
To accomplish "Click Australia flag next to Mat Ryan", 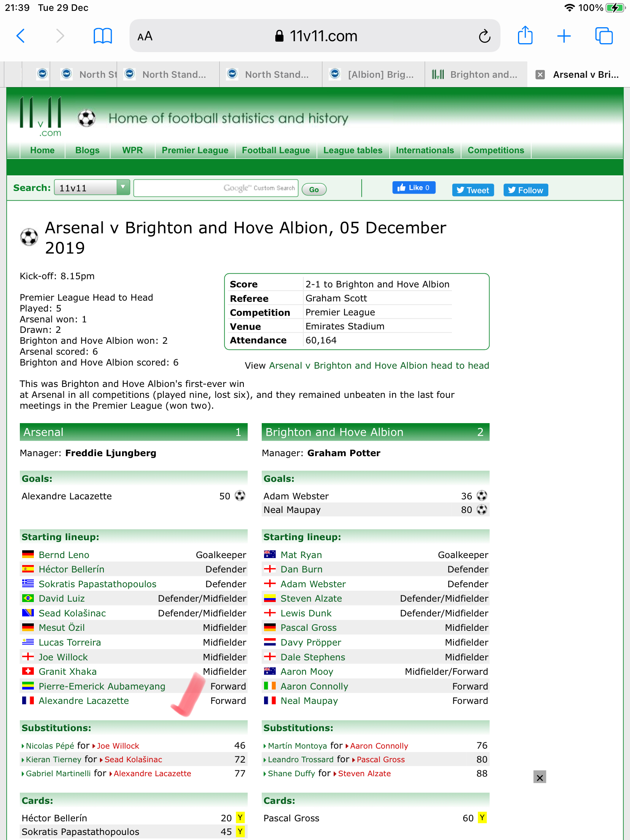I will (x=269, y=554).
